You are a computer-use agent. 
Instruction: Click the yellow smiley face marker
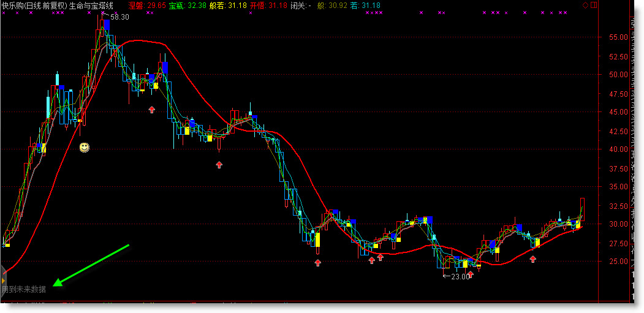coord(85,148)
